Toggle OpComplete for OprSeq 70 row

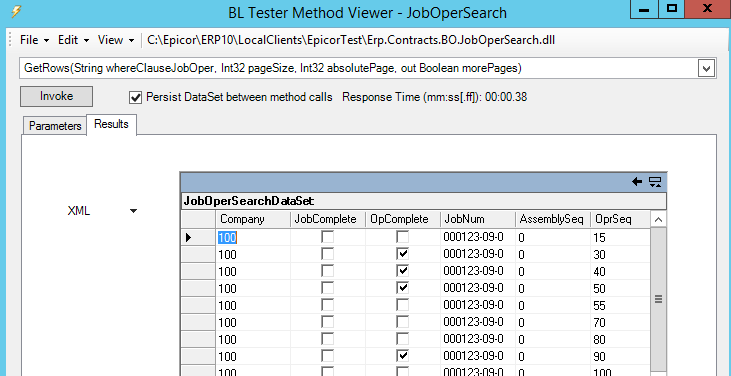click(x=402, y=322)
